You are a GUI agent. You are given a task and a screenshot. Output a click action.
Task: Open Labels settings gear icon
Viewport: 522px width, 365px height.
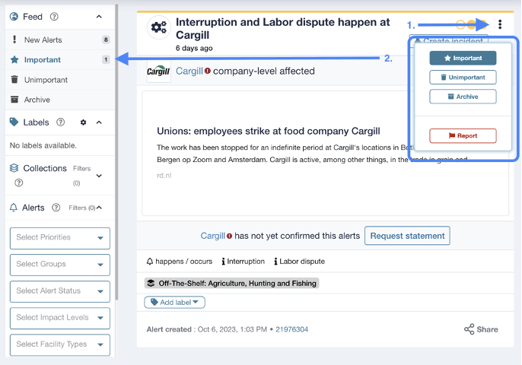(83, 122)
